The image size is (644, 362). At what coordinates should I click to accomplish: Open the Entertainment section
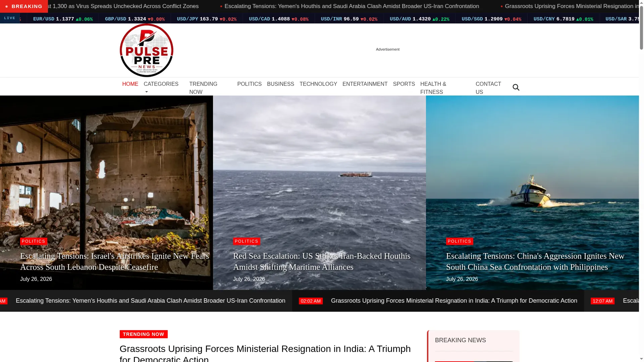pyautogui.click(x=365, y=84)
